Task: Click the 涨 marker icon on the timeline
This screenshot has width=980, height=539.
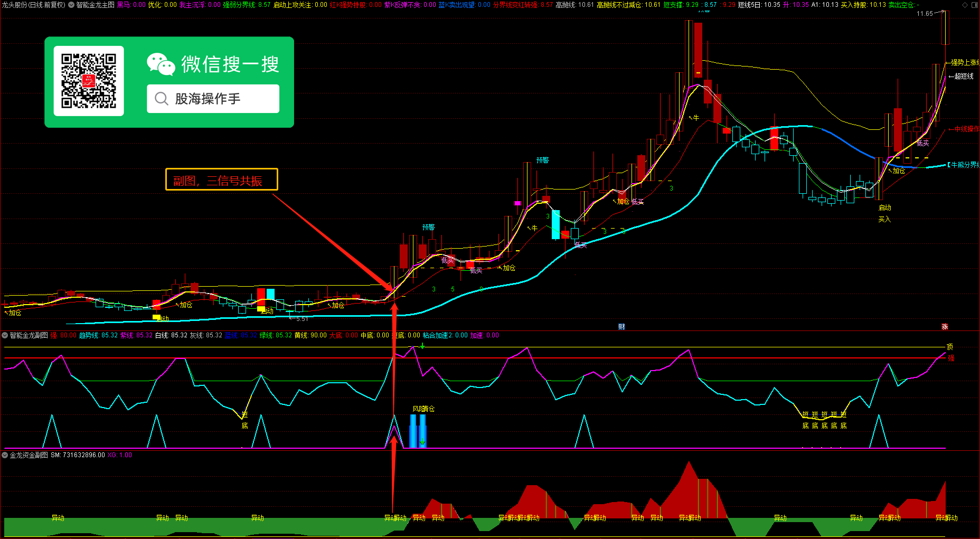Action: (945, 327)
